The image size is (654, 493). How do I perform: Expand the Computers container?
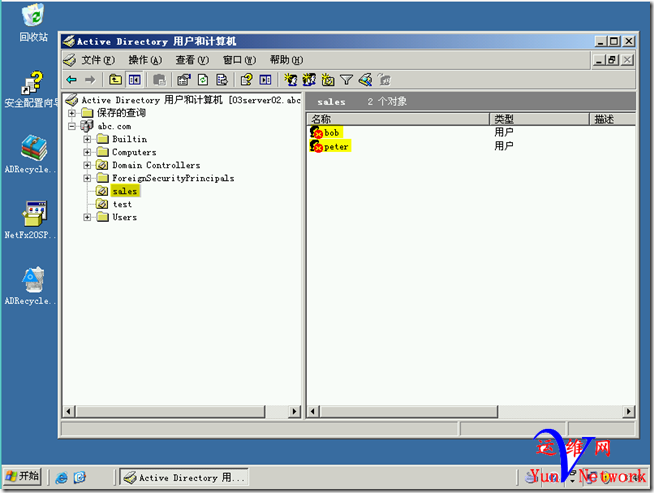point(87,152)
